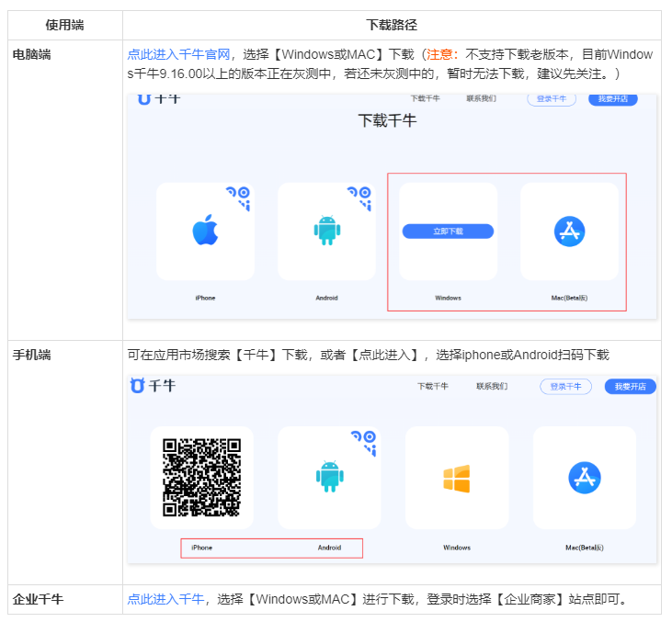672x622 pixels.
Task: Click 登录千牛 button in second screenshot
Action: click(x=565, y=387)
